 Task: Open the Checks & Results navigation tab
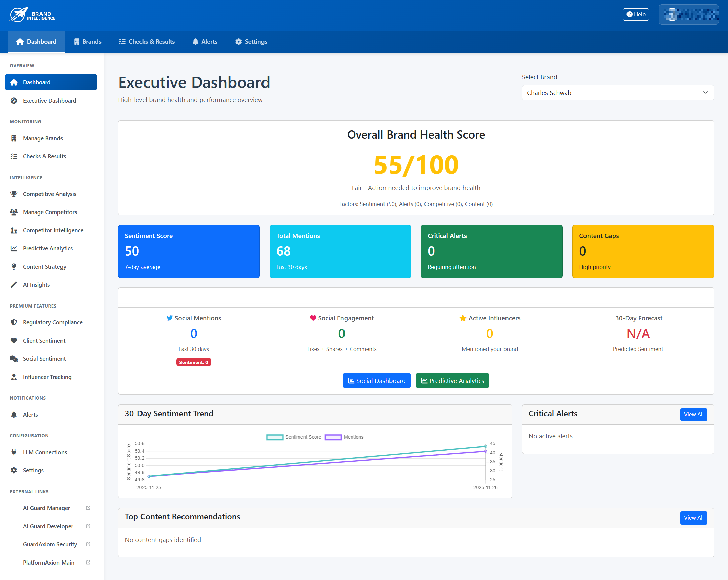pos(147,42)
